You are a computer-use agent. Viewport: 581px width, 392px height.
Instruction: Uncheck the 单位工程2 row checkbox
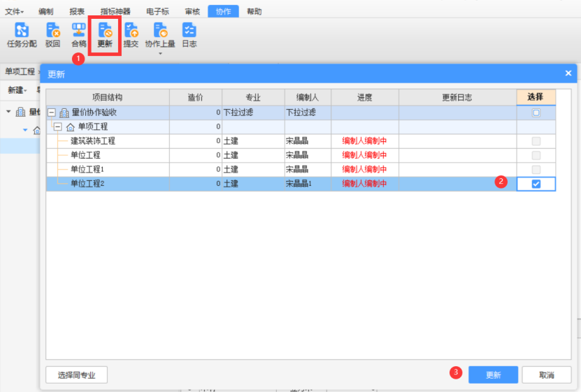pos(536,184)
